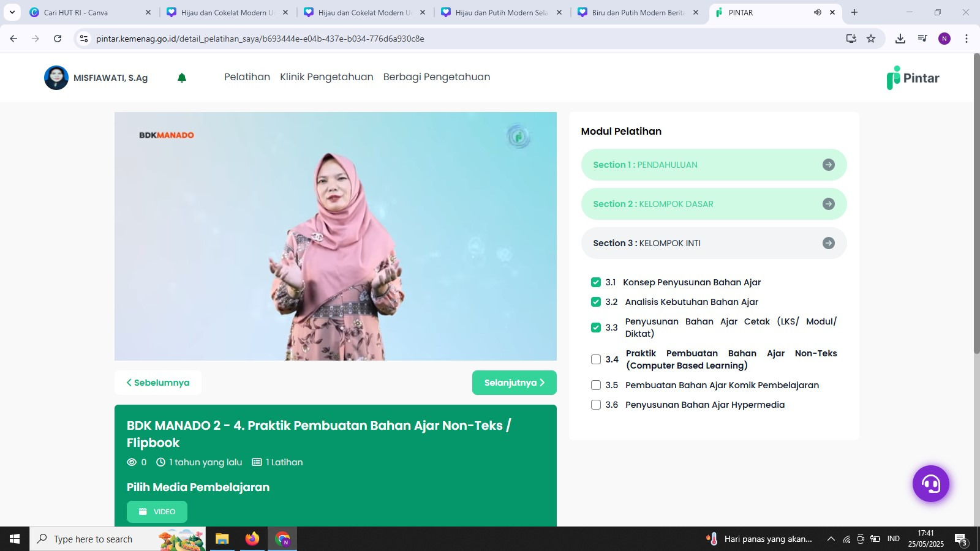Reload the page
Image resolution: width=980 pixels, height=551 pixels.
58,39
